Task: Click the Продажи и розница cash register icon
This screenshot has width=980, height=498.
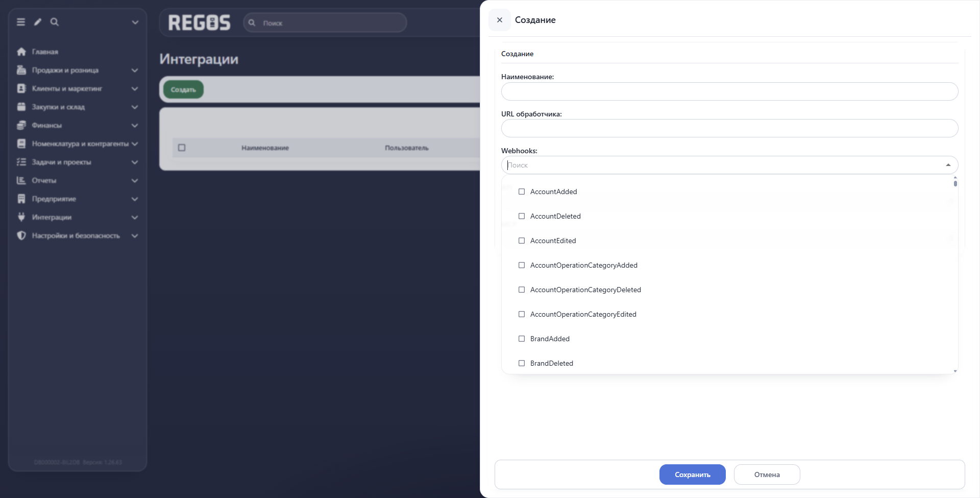Action: point(21,70)
